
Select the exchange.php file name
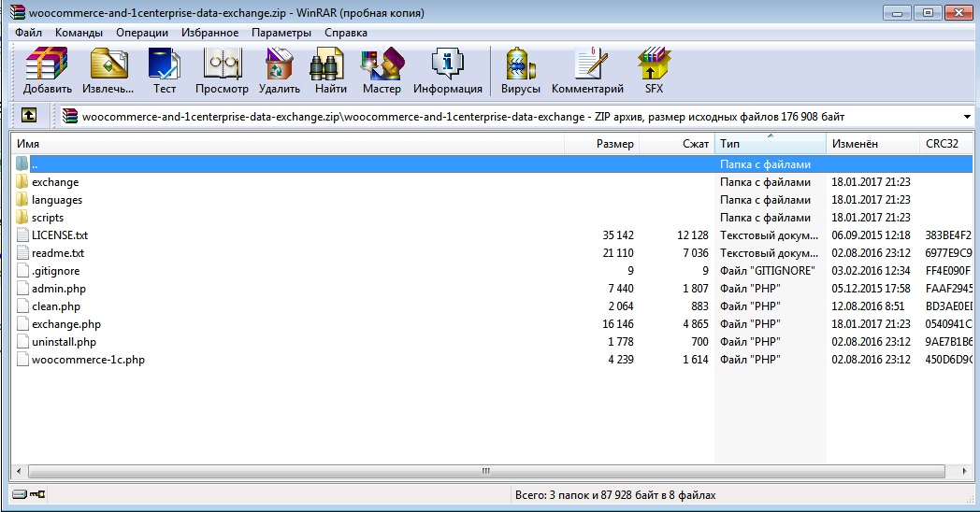point(66,323)
